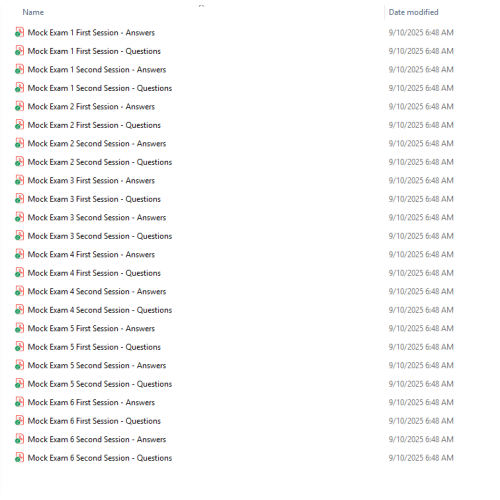This screenshot has height=500, width=500.
Task: Click PDF icon of Mock Exam 6 First Session - Questions
Action: (19, 421)
